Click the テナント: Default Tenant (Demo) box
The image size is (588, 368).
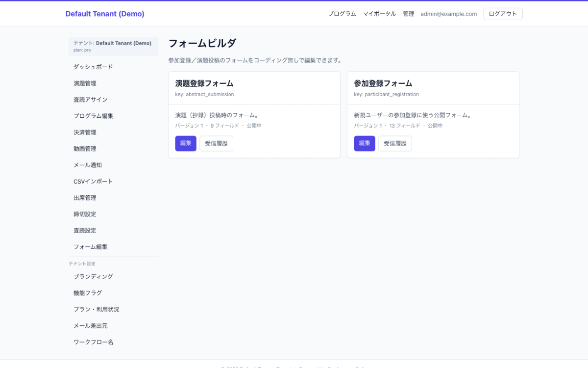(x=114, y=46)
